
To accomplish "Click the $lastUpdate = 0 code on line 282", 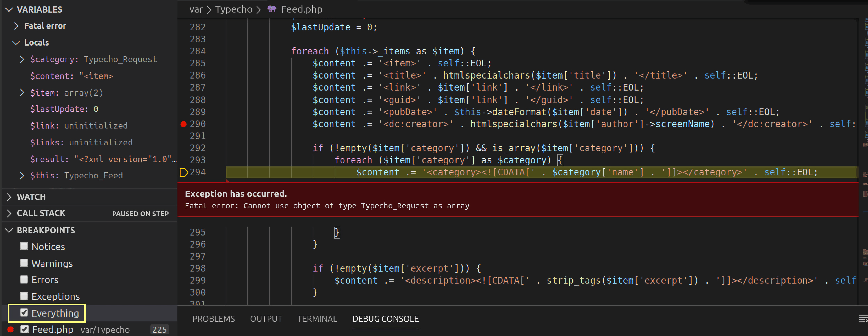I will pos(334,27).
